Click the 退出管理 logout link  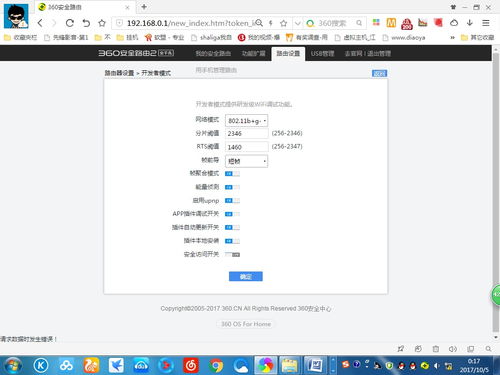(379, 53)
